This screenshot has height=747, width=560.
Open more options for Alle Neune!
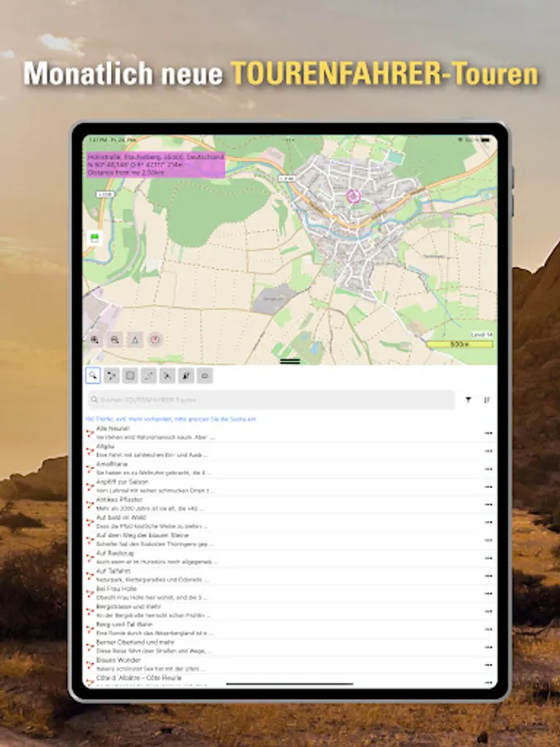[488, 433]
